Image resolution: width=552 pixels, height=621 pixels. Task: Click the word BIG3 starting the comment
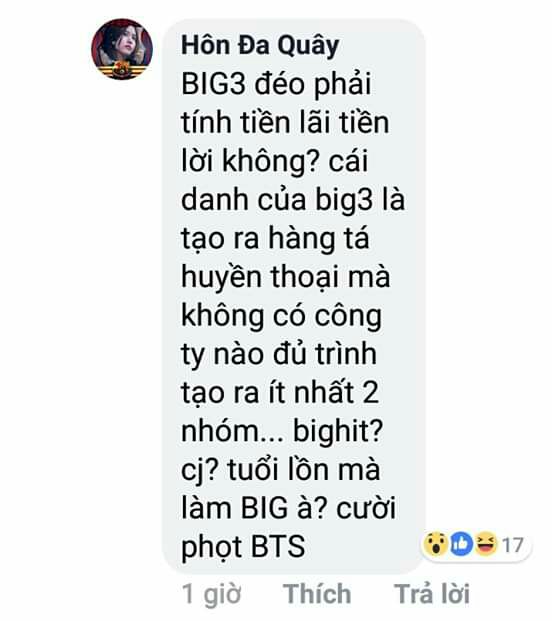click(x=213, y=84)
